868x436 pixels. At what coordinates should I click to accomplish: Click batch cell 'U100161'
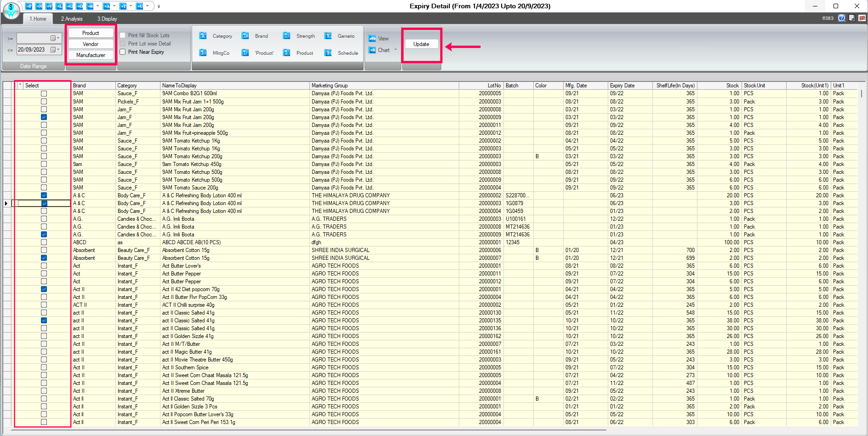(x=518, y=219)
